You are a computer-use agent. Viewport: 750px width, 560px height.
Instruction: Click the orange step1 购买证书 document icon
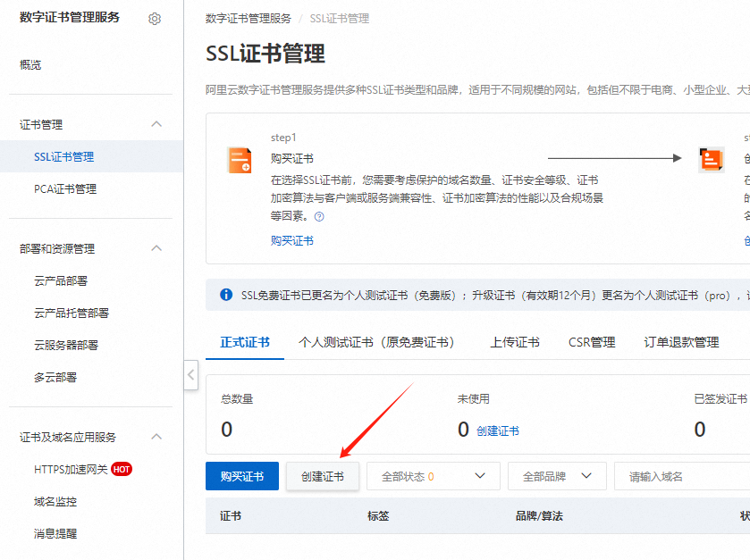point(240,160)
